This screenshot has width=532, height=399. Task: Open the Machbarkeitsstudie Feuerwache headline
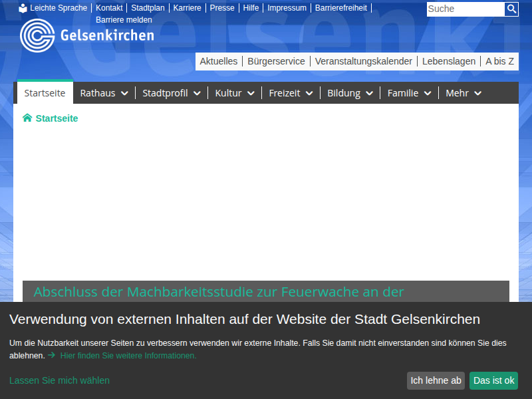[219, 292]
